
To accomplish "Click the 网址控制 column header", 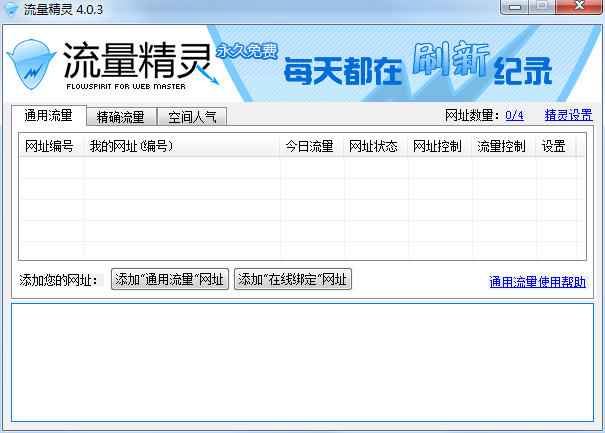I will tap(438, 146).
